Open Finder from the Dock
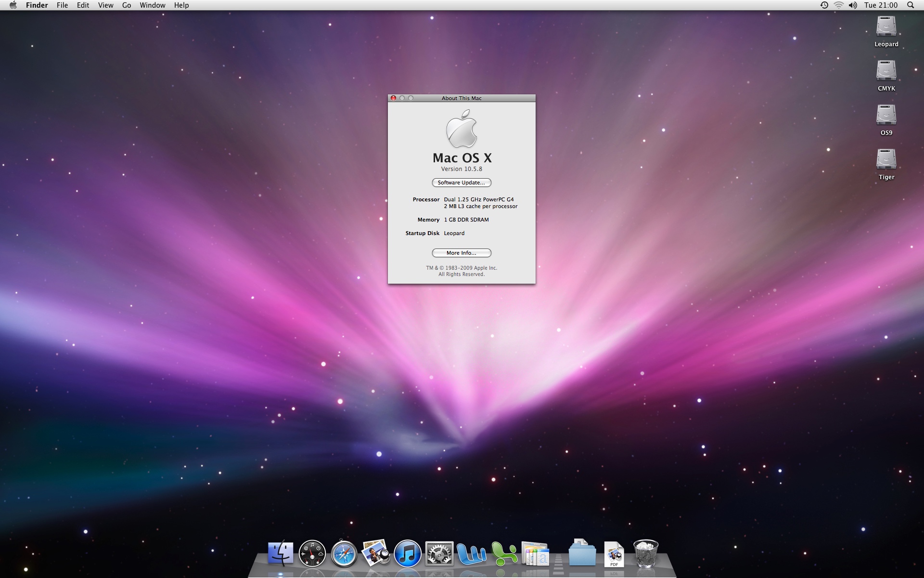 (x=281, y=553)
